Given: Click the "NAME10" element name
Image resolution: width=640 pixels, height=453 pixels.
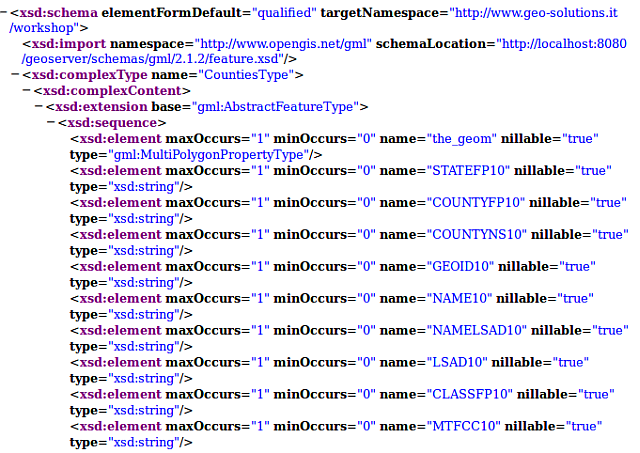Looking at the screenshot, I should 459,298.
